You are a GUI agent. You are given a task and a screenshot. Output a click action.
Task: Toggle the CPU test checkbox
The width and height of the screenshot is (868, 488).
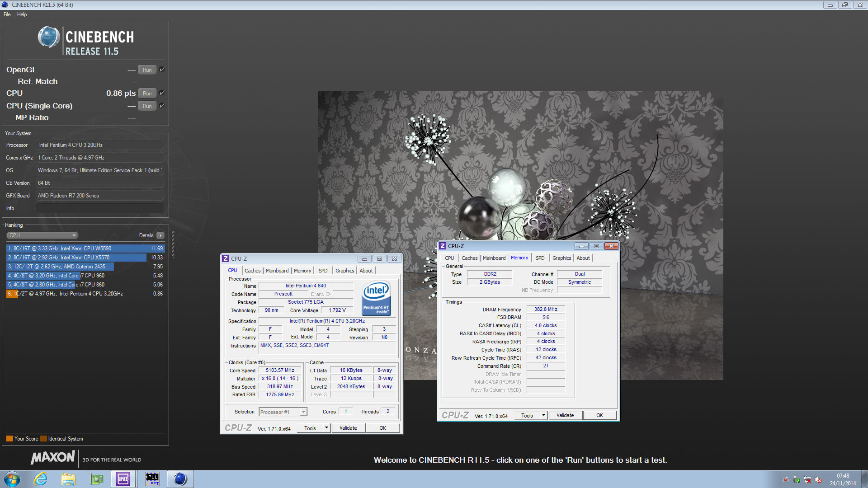(162, 93)
